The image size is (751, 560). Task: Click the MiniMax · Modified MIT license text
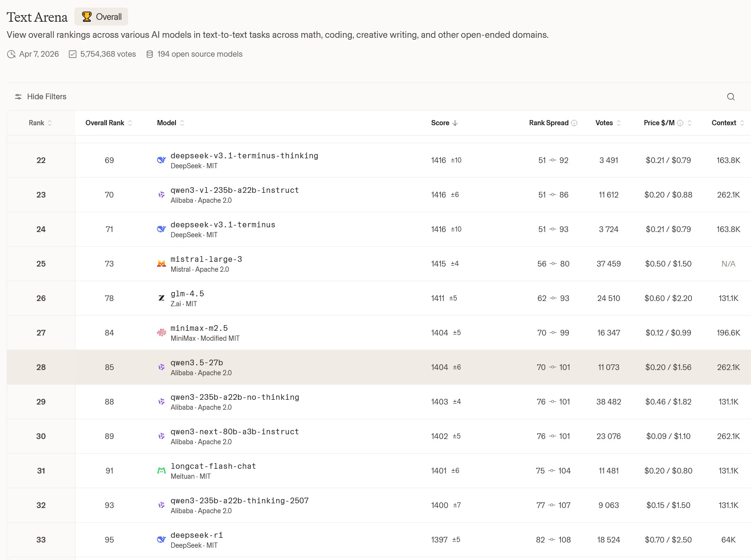[205, 338]
